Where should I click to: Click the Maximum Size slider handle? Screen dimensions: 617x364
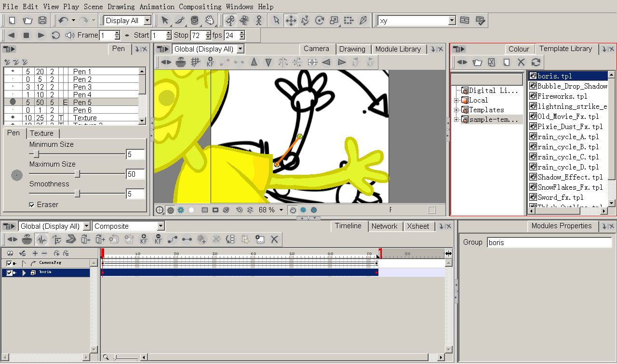coord(77,174)
